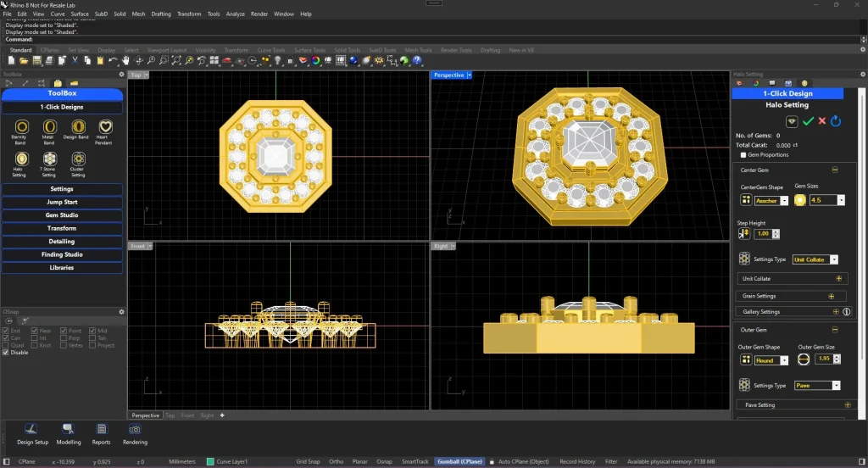Uncheck the Disable osnap checkbox
The image size is (868, 468).
pos(6,352)
